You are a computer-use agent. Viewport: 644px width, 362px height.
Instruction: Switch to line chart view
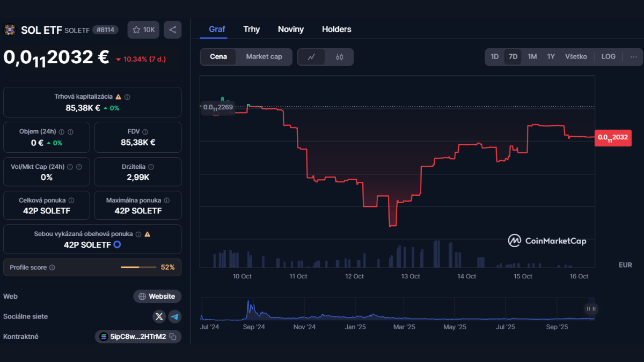[311, 57]
